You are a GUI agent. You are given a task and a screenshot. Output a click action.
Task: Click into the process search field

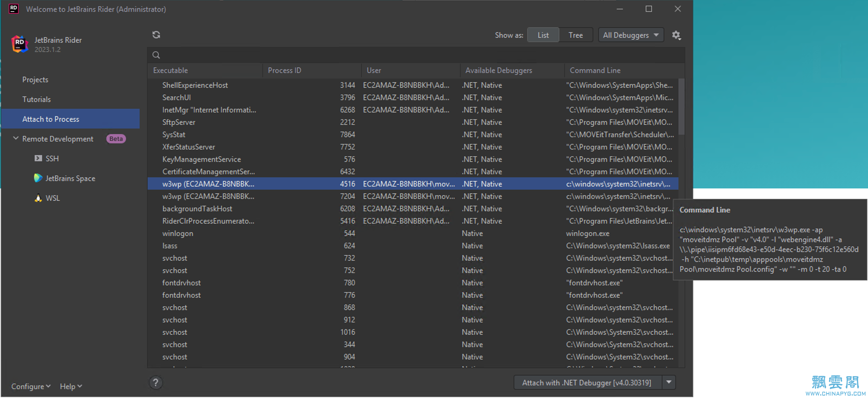point(416,55)
